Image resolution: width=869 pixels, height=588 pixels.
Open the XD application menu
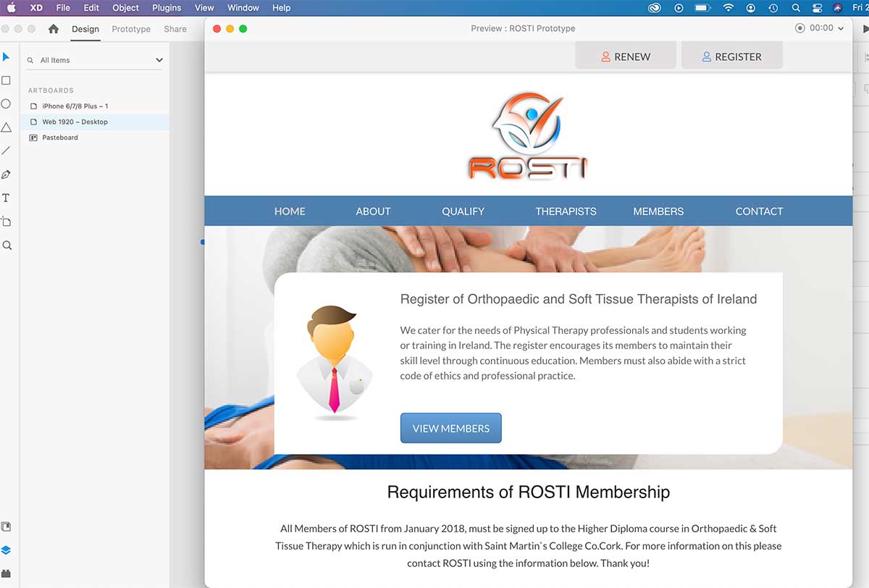click(x=36, y=8)
